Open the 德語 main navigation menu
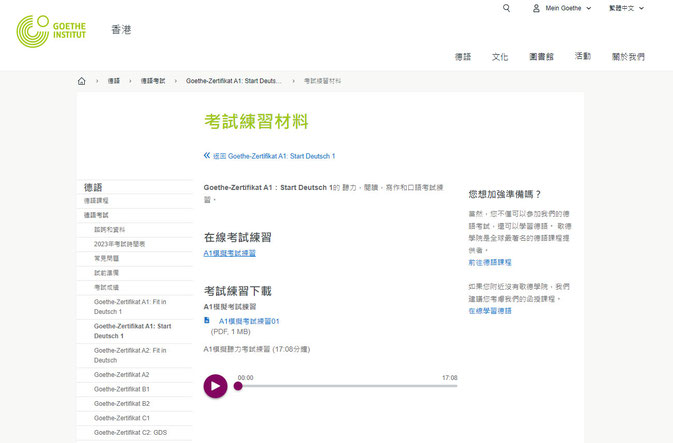This screenshot has height=443, width=673. click(x=463, y=57)
